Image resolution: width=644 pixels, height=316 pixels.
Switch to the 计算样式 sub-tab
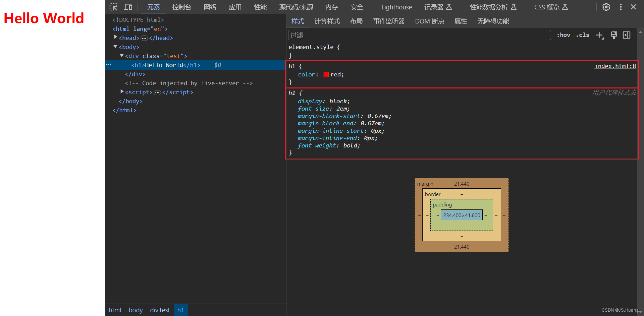point(327,21)
